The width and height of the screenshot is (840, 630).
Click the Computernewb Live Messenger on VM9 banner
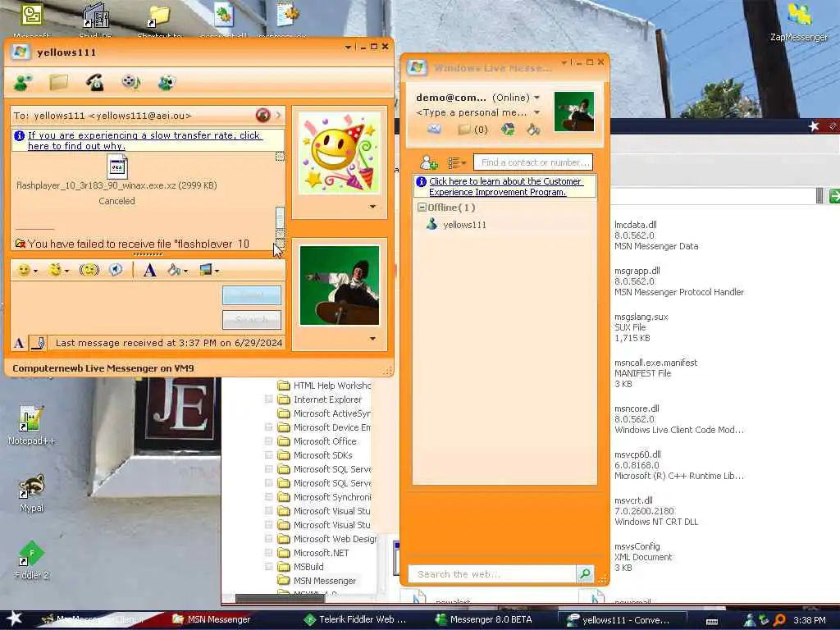tap(103, 368)
